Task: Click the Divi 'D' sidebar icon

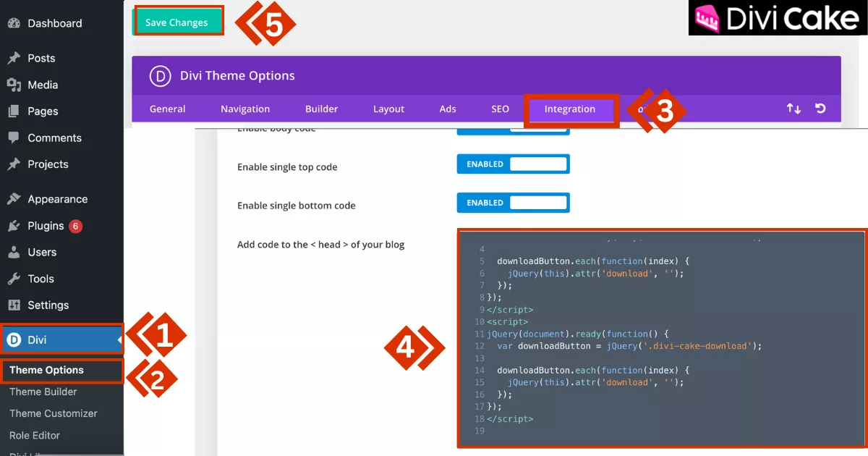Action: [13, 339]
